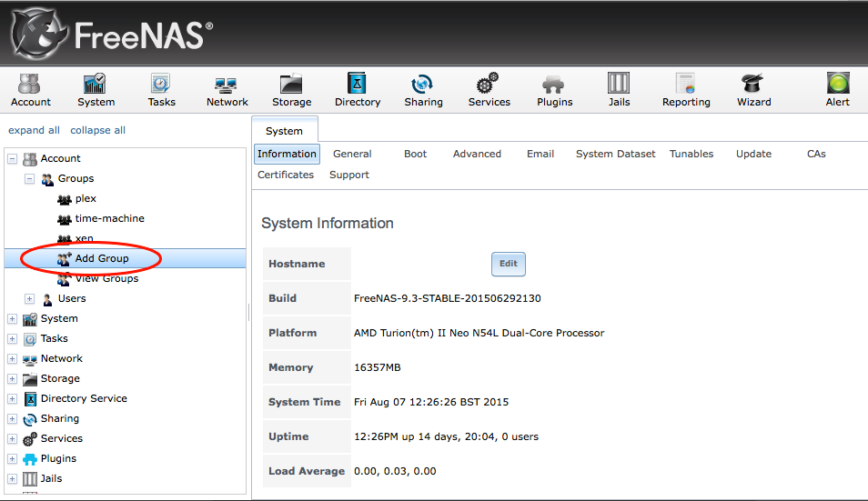This screenshot has width=868, height=501.
Task: Open the Storage toolbar icon
Action: (x=292, y=90)
